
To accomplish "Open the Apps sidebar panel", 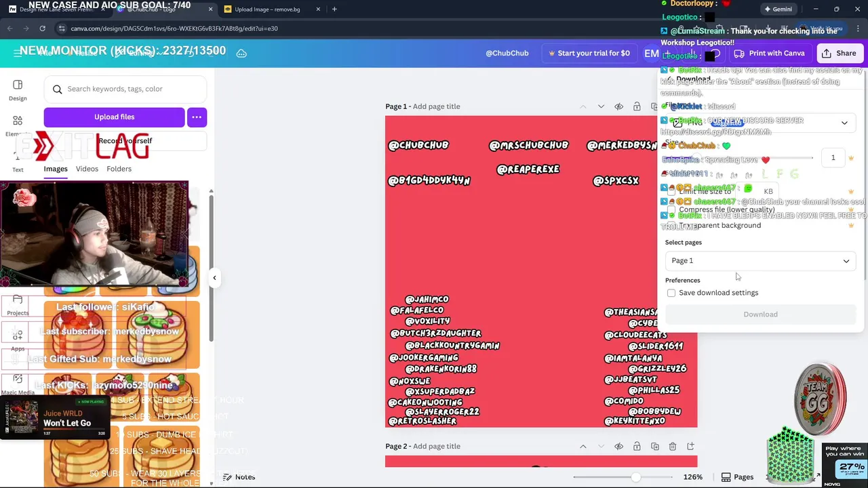I will [18, 340].
